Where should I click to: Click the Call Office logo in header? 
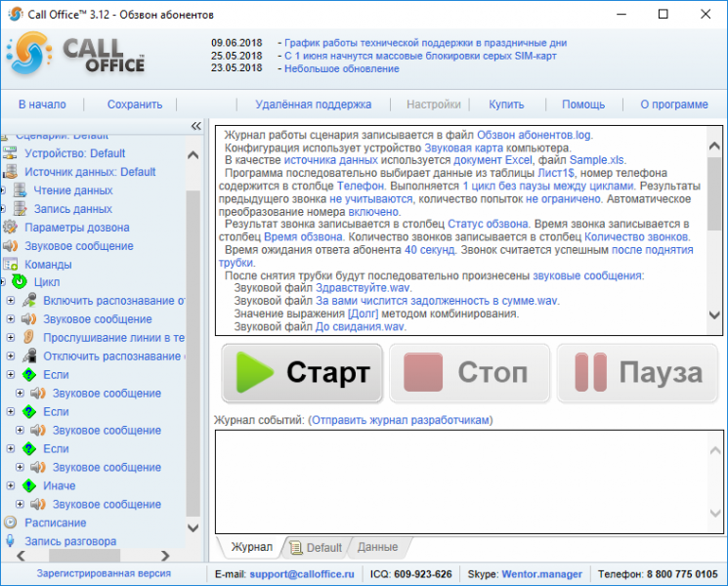[75, 55]
